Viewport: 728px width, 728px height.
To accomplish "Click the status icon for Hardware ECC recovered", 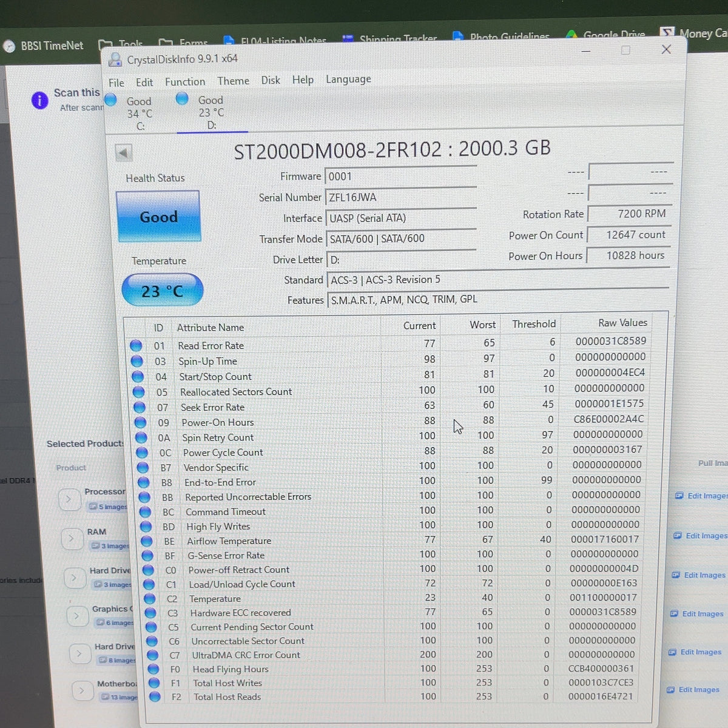I will pyautogui.click(x=150, y=613).
